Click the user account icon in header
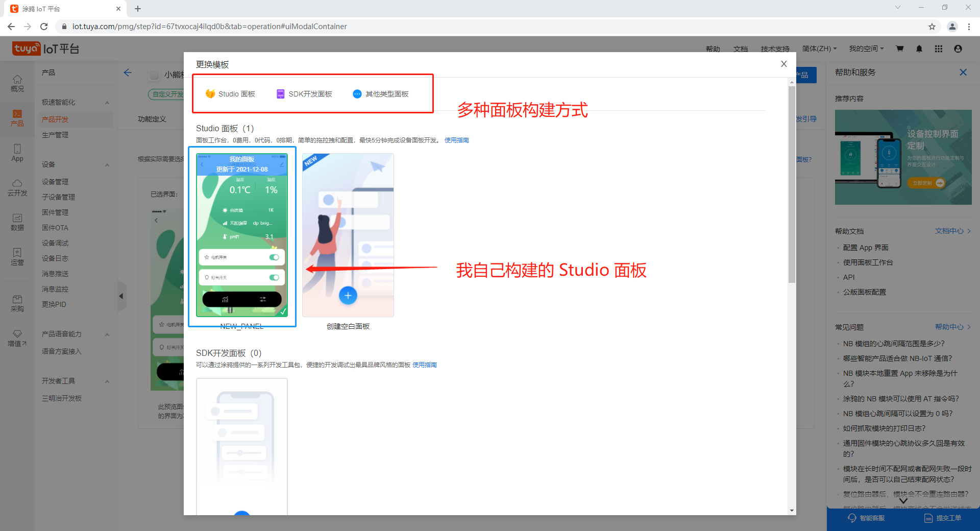980x531 pixels. click(x=958, y=49)
